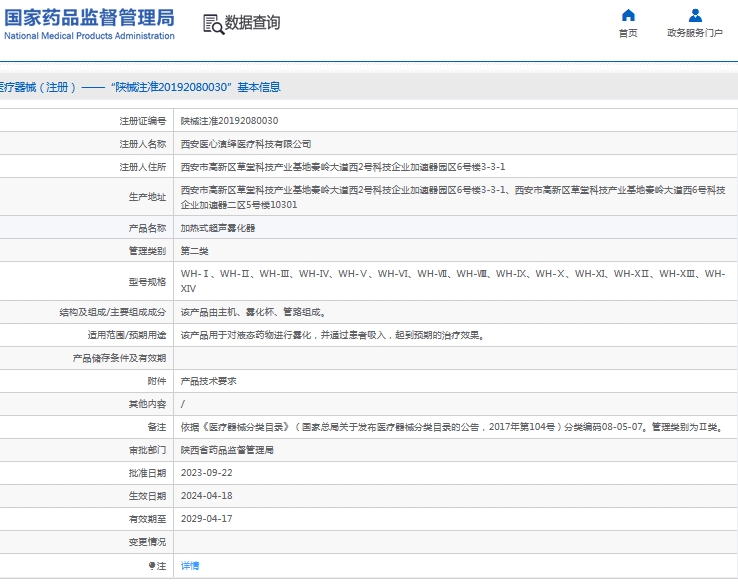Select the 注册人住所 address value
This screenshot has height=586, width=738.
[343, 167]
